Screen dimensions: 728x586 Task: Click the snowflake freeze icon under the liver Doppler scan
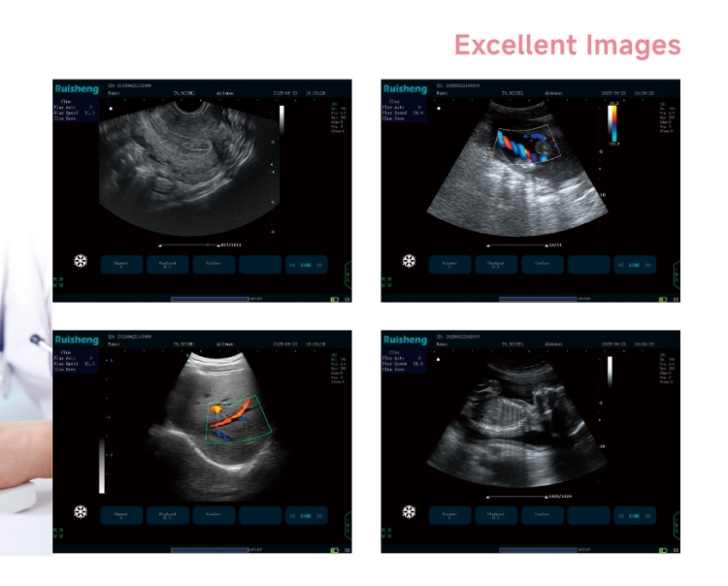81,511
